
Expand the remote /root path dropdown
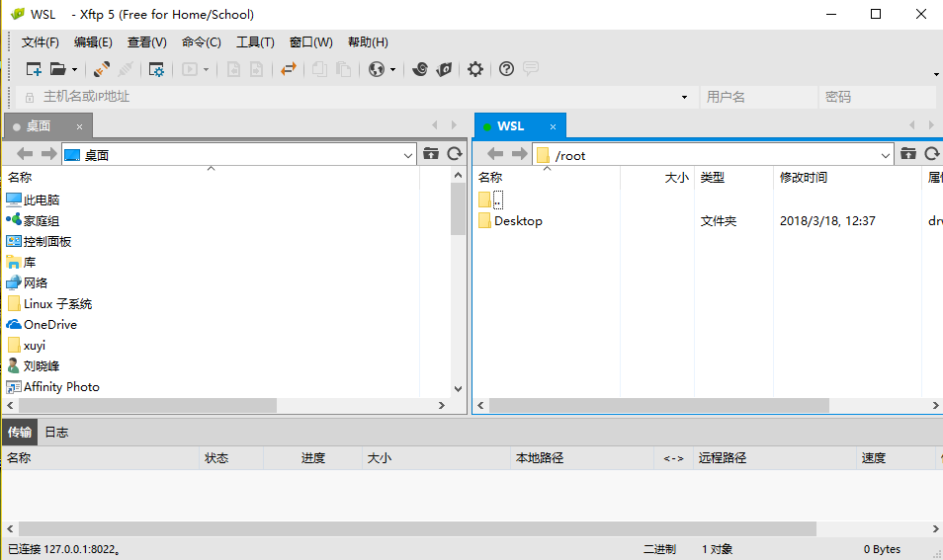[x=886, y=155]
